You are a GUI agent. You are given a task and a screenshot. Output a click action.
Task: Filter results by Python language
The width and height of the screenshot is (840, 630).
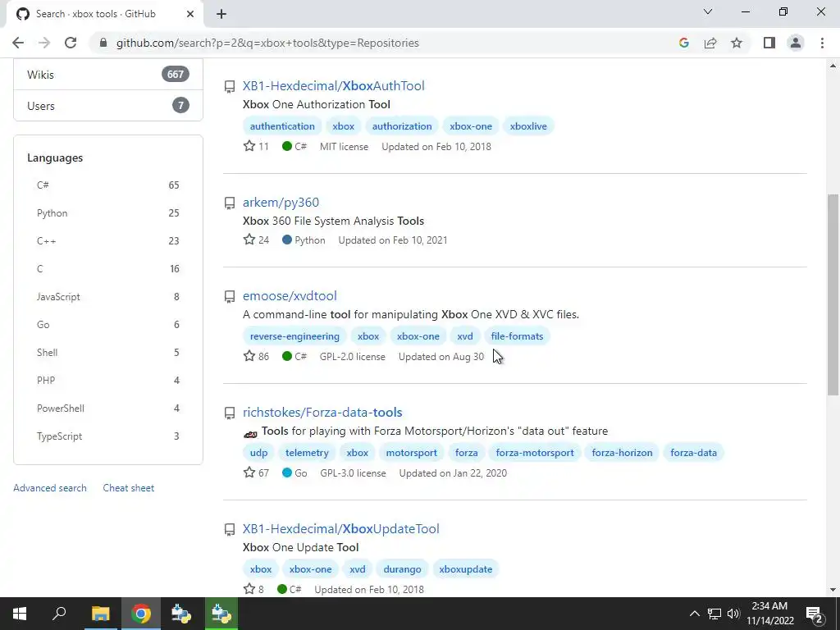coord(108,212)
